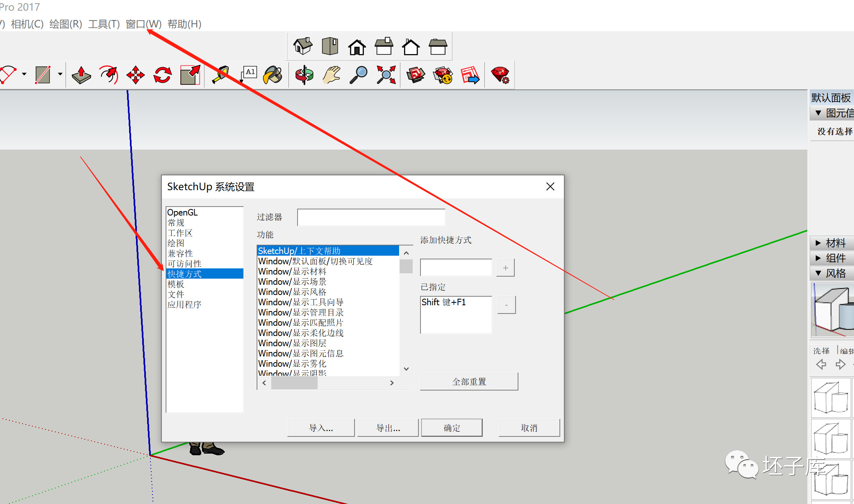Switch to Front view house icon
The height and width of the screenshot is (504, 854).
pyautogui.click(x=357, y=47)
